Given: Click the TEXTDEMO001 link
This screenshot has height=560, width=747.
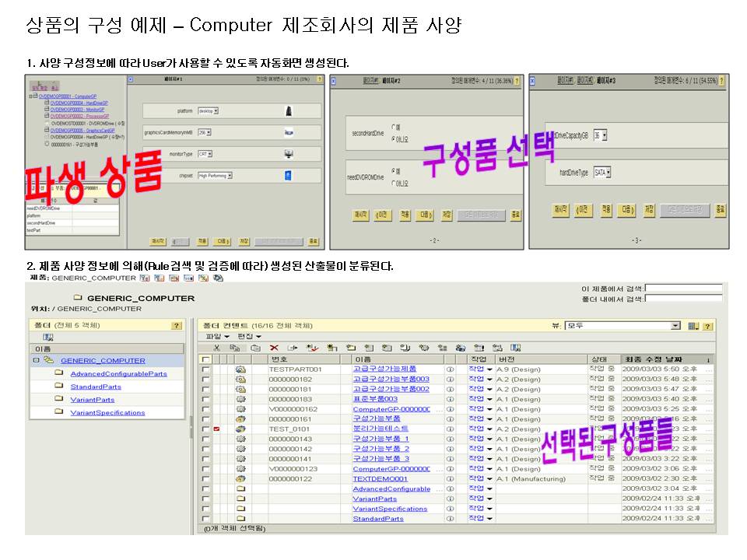Looking at the screenshot, I should coord(381,479).
